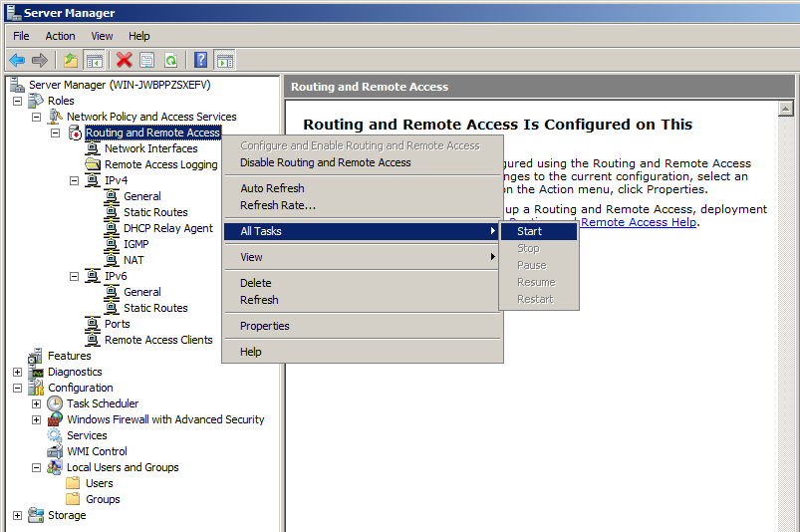Click the blue Help question mark icon
The height and width of the screenshot is (532, 800).
click(201, 60)
